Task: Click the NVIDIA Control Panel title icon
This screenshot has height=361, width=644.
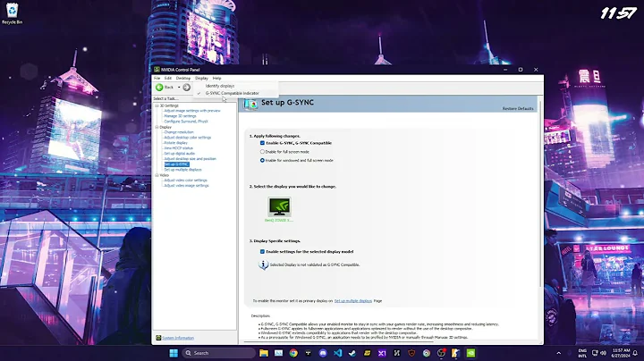Action: [x=157, y=70]
